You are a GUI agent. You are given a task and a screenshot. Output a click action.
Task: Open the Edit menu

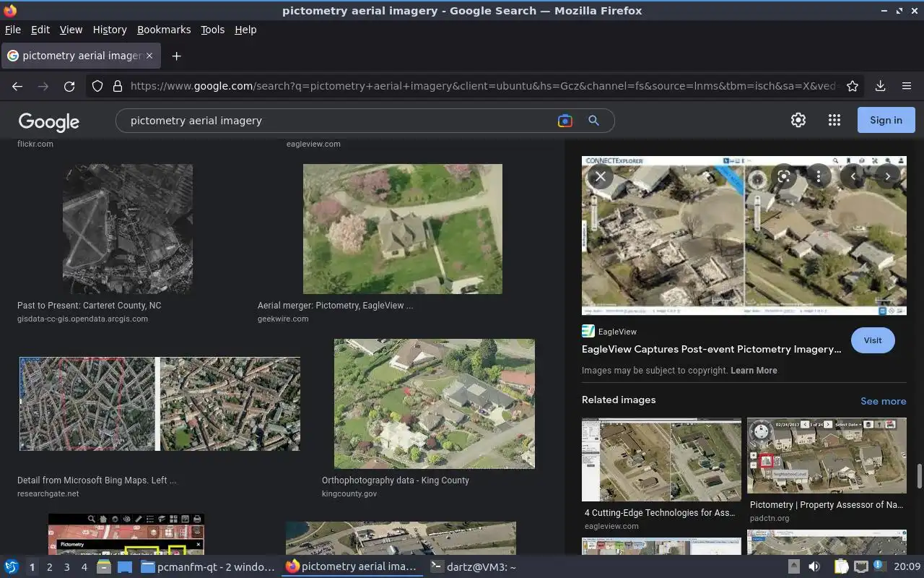(x=40, y=30)
